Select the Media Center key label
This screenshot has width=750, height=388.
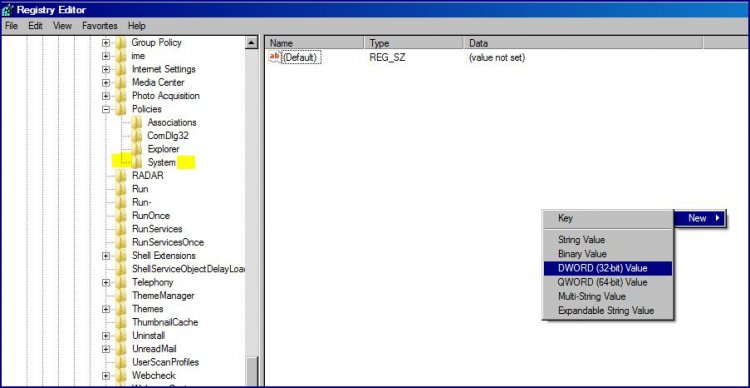(x=158, y=83)
